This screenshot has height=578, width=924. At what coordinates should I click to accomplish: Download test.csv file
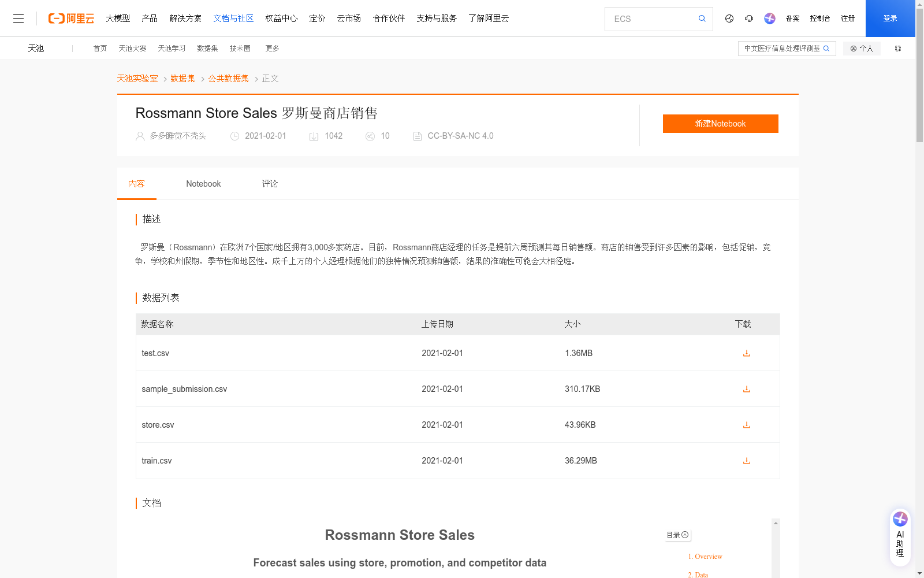click(x=747, y=353)
